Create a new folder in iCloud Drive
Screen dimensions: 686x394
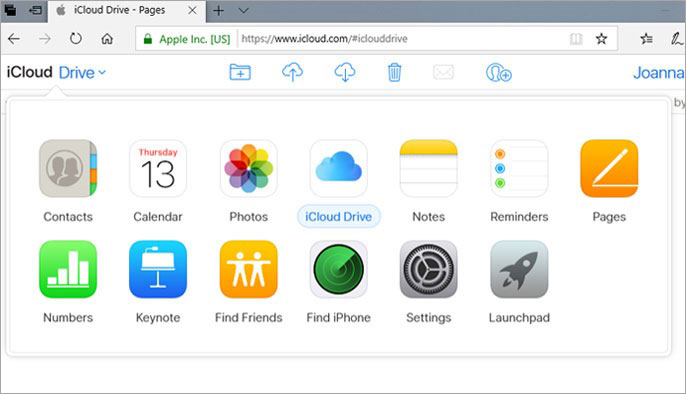click(x=240, y=72)
